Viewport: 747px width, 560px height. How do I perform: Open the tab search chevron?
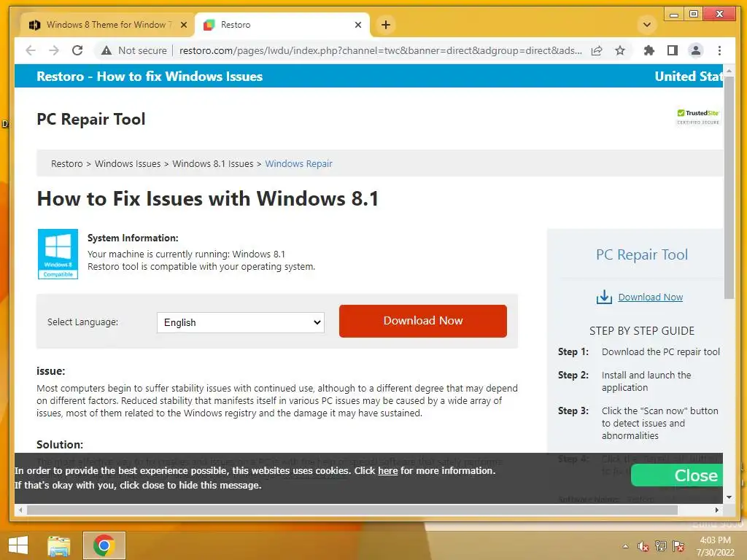pos(647,25)
